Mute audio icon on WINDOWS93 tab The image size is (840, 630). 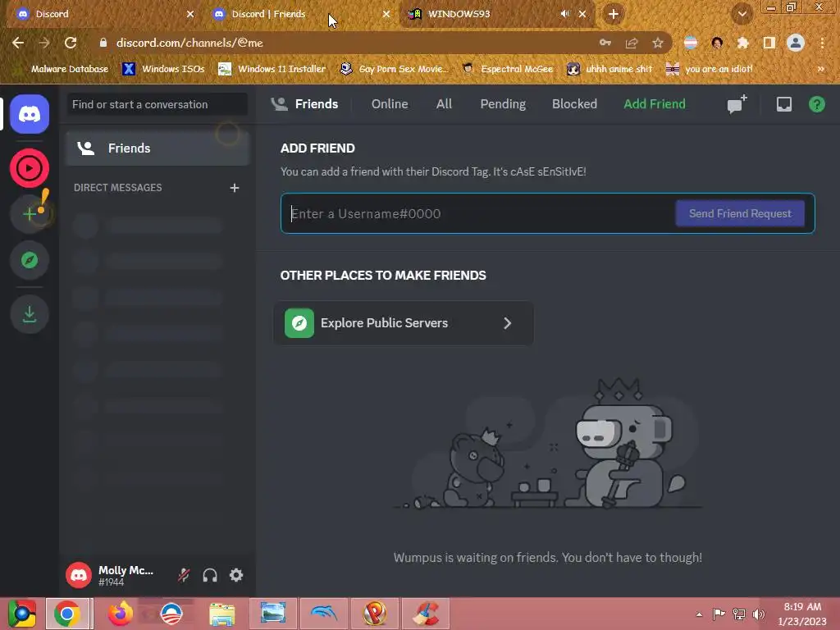coord(564,14)
